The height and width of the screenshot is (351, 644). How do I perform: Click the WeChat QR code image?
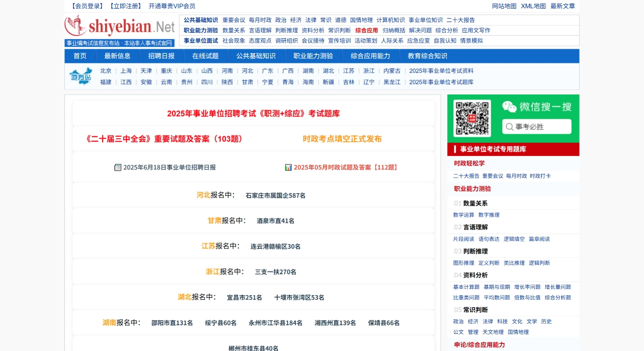[x=472, y=118]
